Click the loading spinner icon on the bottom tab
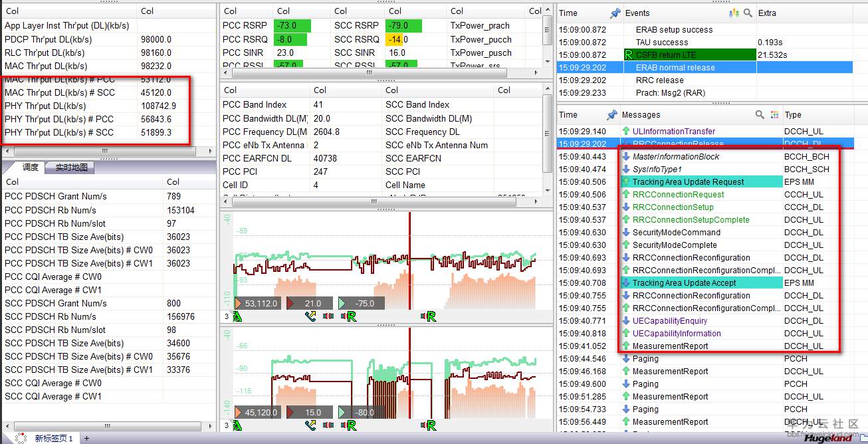868x444 pixels. coord(21,438)
